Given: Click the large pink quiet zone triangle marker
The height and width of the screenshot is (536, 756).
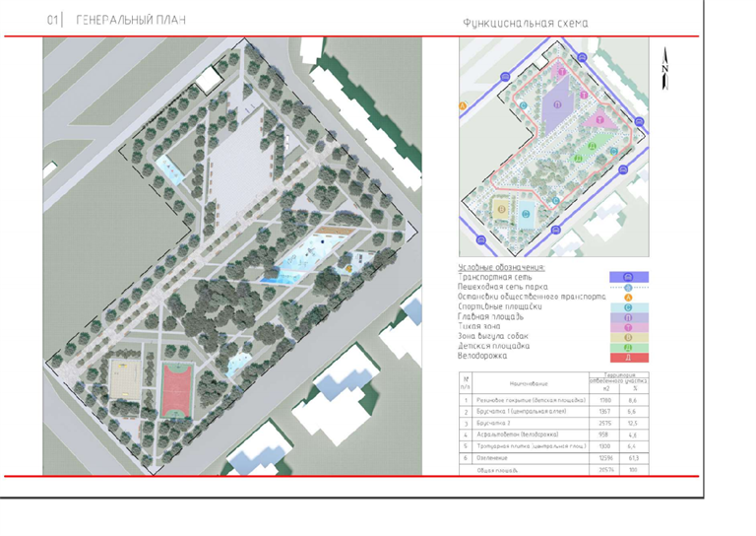Looking at the screenshot, I should pyautogui.click(x=598, y=119).
